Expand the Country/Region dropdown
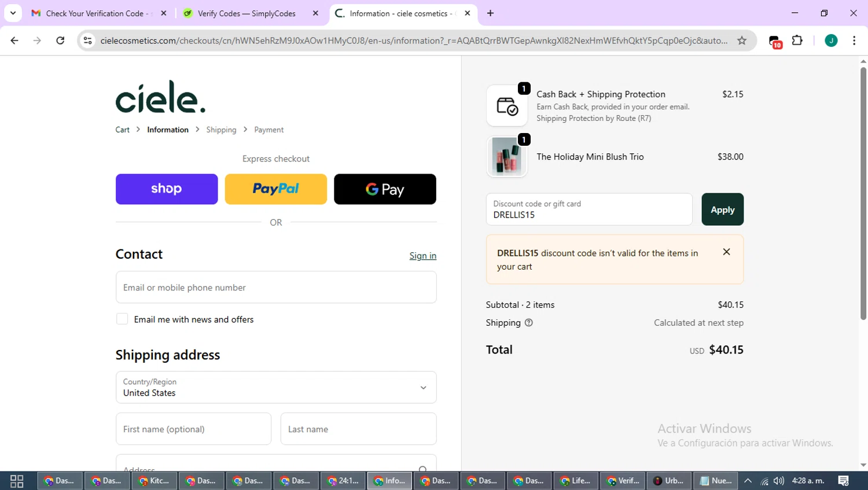Screen dimensions: 868x490 click(276, 387)
